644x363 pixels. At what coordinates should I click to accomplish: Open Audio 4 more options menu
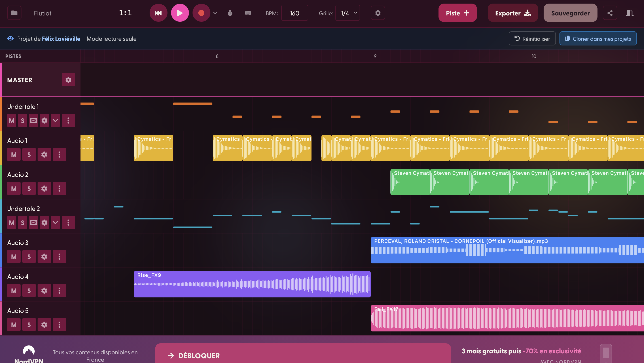pos(59,291)
